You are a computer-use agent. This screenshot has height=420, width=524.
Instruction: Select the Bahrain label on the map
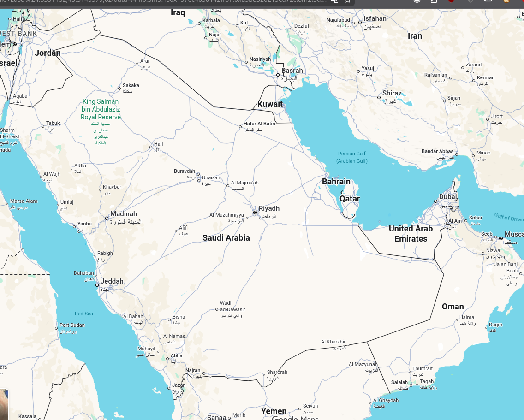[x=336, y=182]
